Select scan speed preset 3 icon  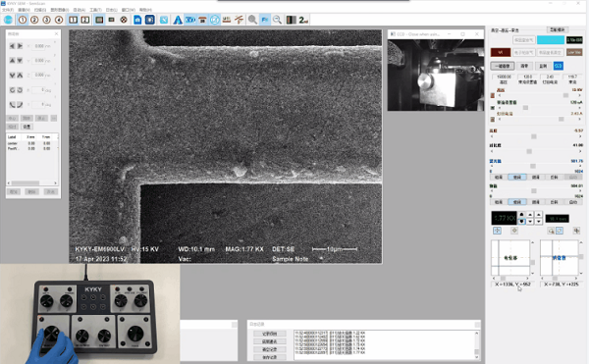(x=46, y=20)
